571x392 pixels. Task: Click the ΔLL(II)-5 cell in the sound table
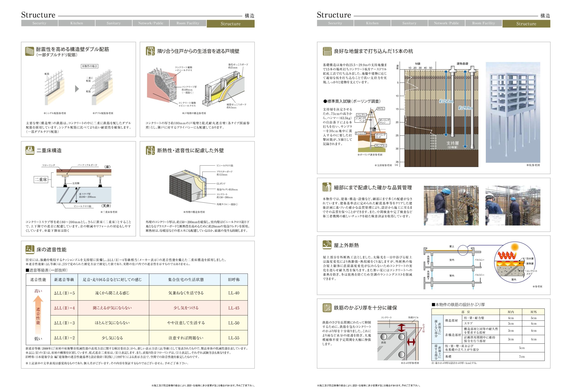[x=64, y=293]
